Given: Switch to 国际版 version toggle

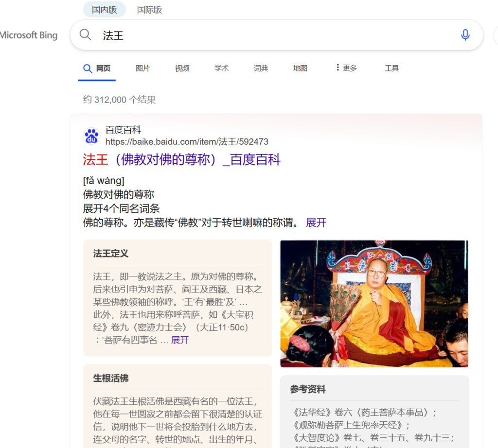Looking at the screenshot, I should click(149, 10).
